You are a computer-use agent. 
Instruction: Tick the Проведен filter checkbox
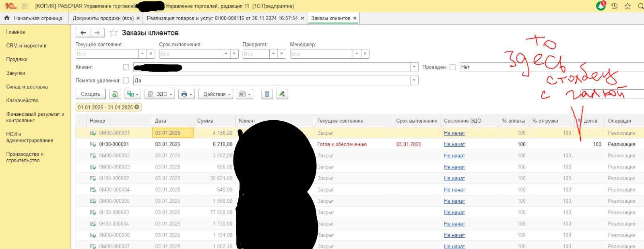pyautogui.click(x=452, y=67)
